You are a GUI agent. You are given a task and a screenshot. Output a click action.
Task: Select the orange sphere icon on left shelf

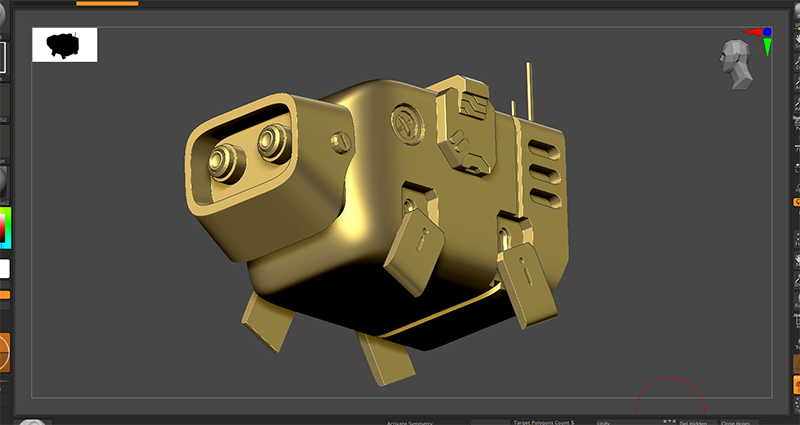click(x=4, y=352)
